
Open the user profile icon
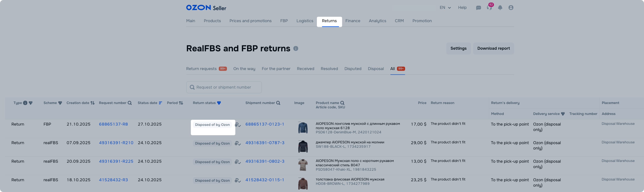pyautogui.click(x=511, y=8)
